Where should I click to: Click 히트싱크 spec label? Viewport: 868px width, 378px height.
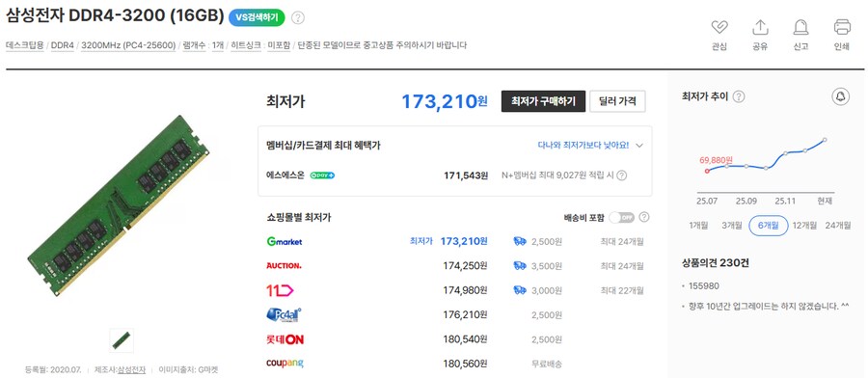[246, 45]
